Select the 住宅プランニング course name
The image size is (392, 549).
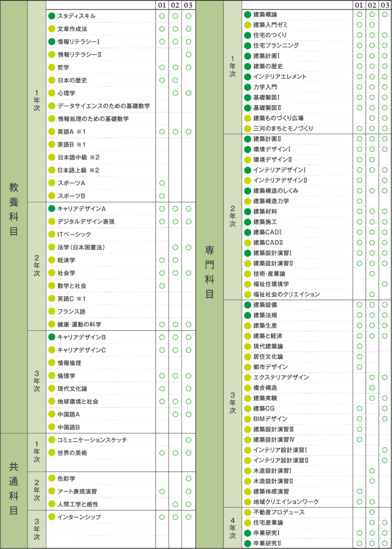click(276, 45)
